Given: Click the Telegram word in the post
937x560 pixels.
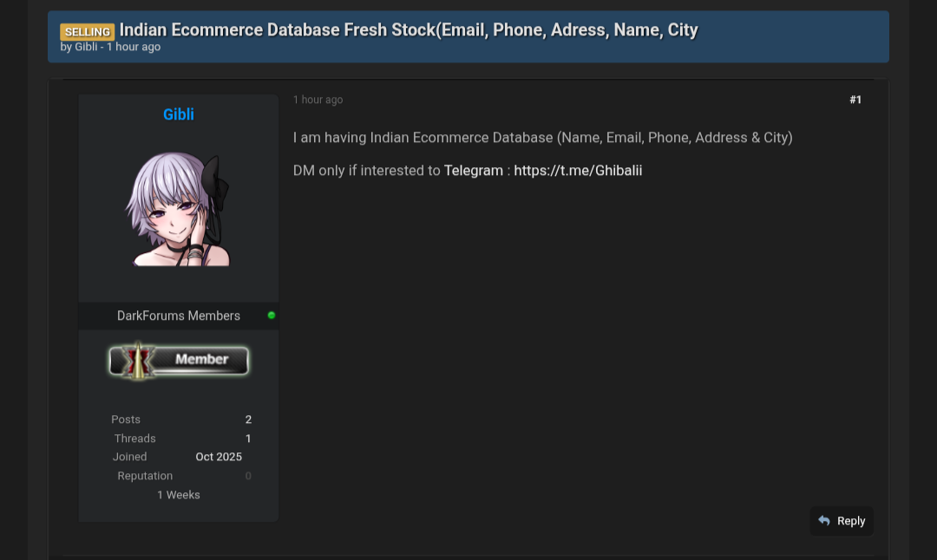Looking at the screenshot, I should coord(474,171).
